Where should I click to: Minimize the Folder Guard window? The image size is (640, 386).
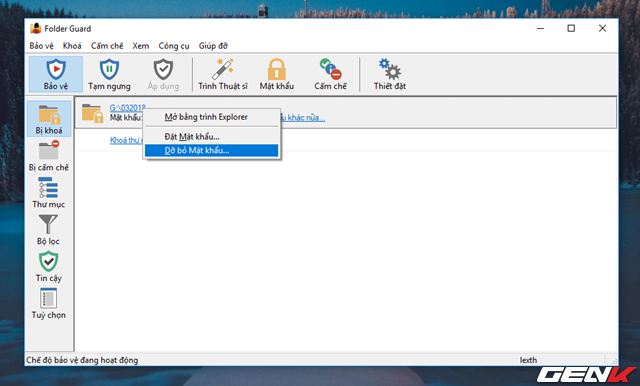(540, 28)
